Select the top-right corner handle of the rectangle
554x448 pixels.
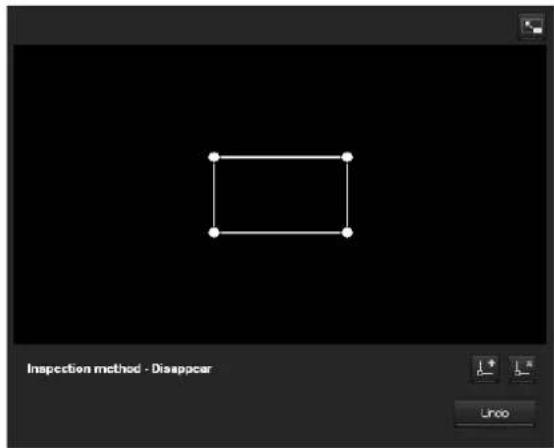[x=347, y=157]
